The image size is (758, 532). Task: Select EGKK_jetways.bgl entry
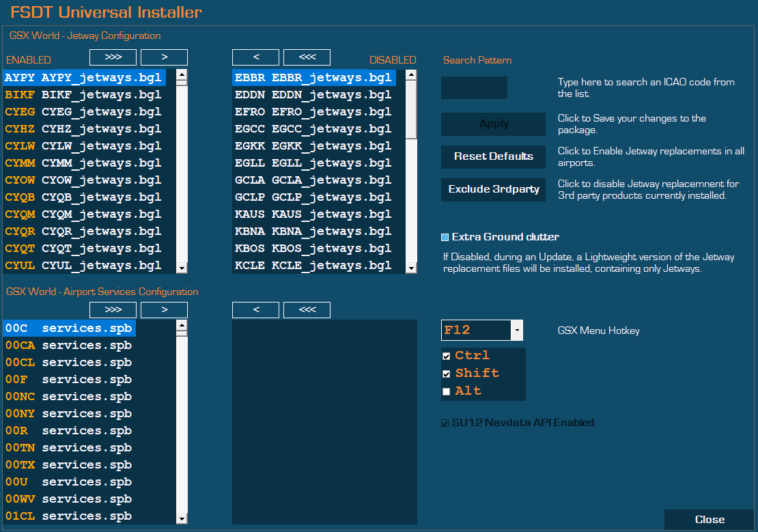coord(314,146)
